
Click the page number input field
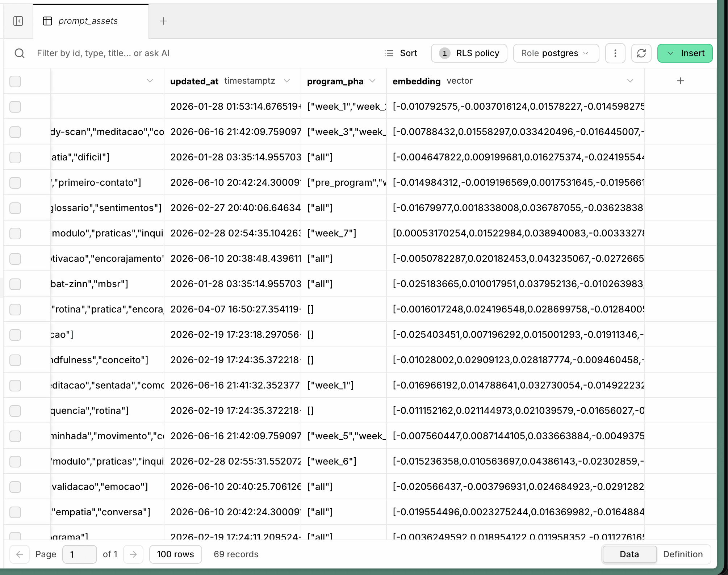tap(79, 554)
